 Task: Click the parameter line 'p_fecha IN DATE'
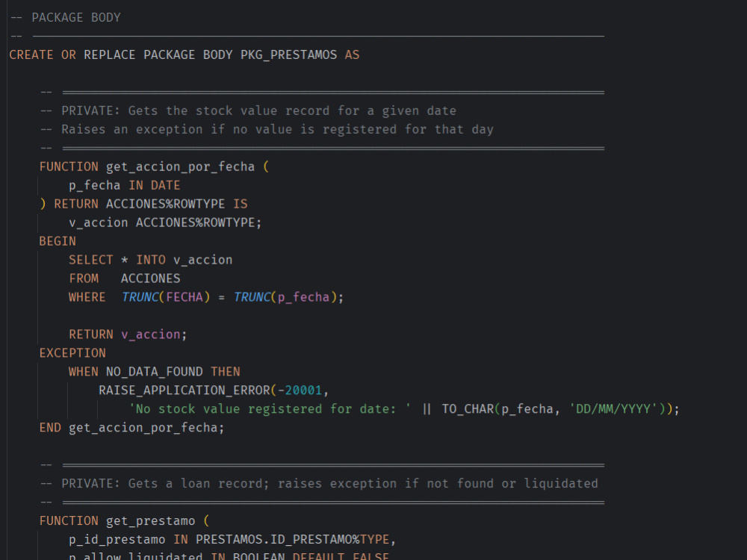coord(124,185)
